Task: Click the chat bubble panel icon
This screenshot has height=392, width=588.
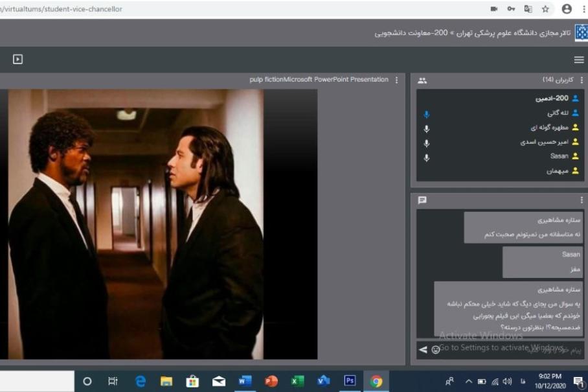Action: [422, 200]
